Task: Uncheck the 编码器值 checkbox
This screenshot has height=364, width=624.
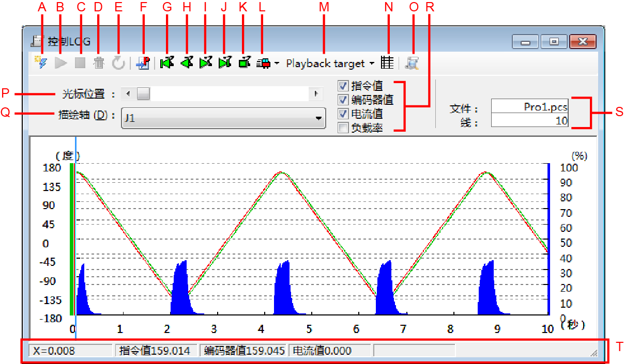Action: pos(343,100)
